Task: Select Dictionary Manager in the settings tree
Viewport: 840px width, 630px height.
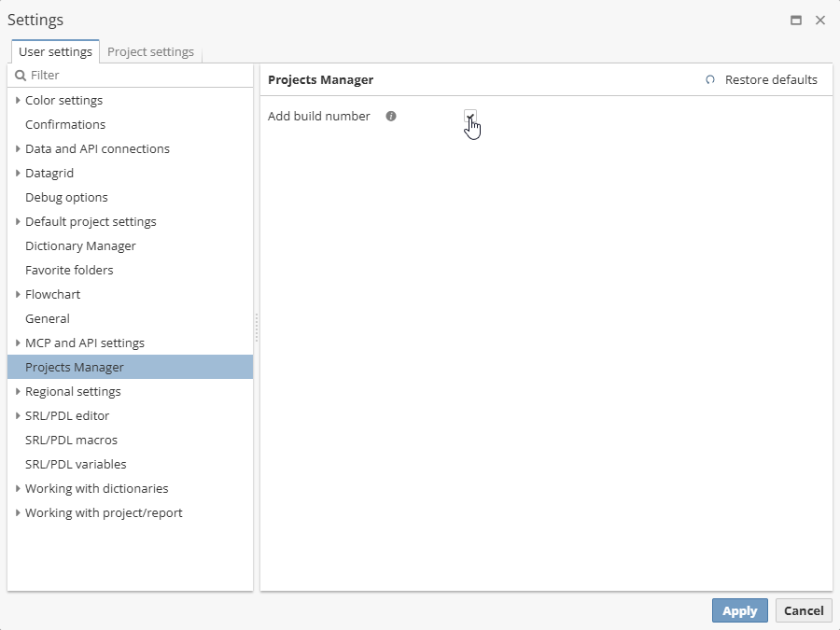Action: click(80, 246)
